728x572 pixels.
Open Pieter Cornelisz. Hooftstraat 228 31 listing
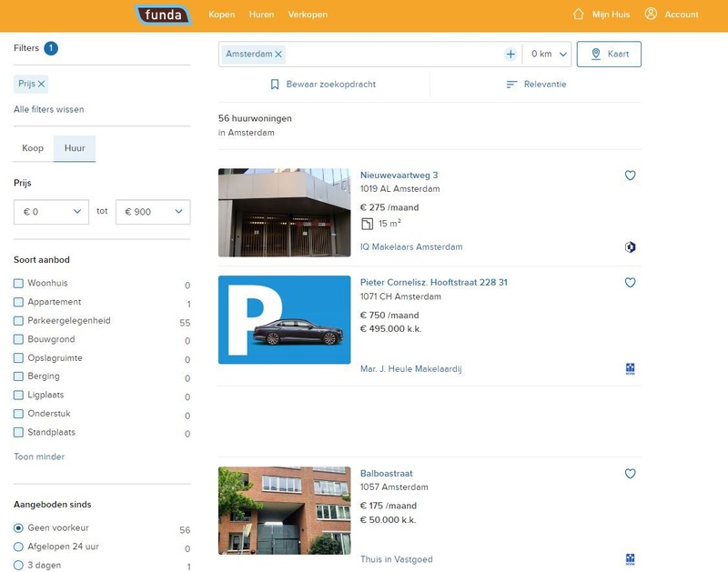[434, 283]
